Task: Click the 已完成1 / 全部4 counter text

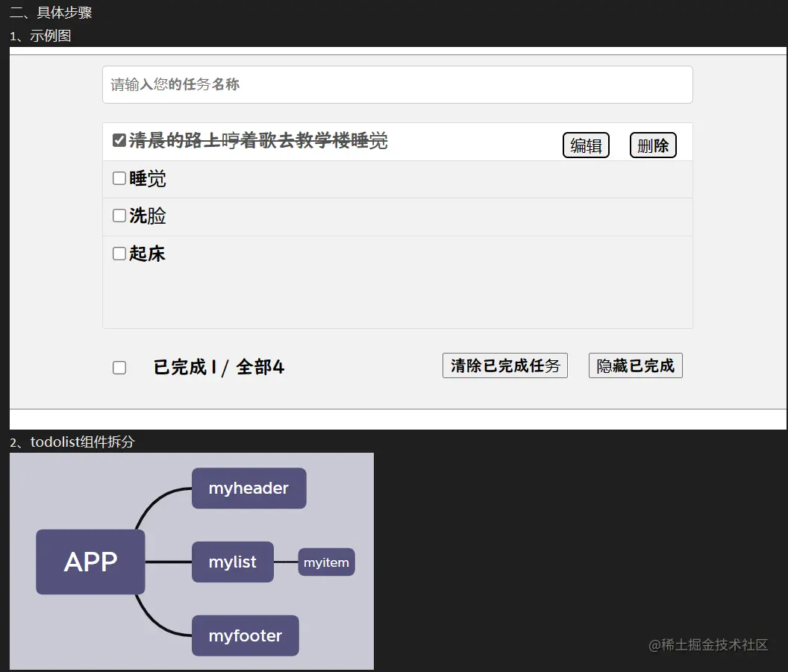Action: [x=219, y=367]
